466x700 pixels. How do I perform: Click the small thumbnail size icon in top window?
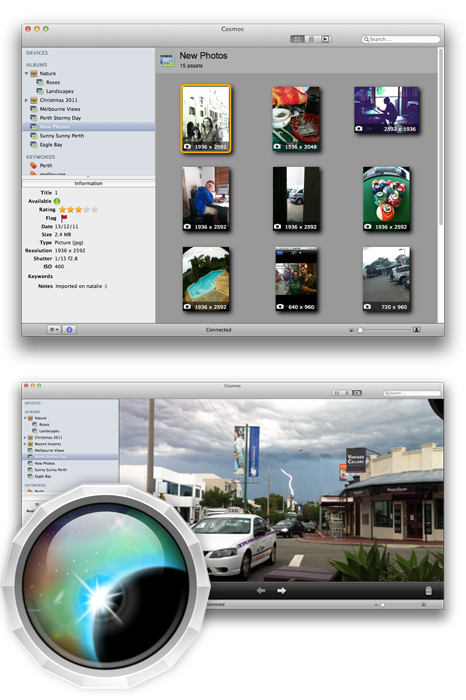[351, 330]
